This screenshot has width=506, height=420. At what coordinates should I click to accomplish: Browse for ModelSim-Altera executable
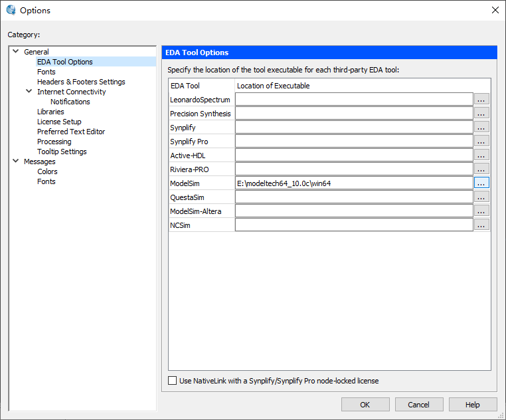[x=481, y=211]
